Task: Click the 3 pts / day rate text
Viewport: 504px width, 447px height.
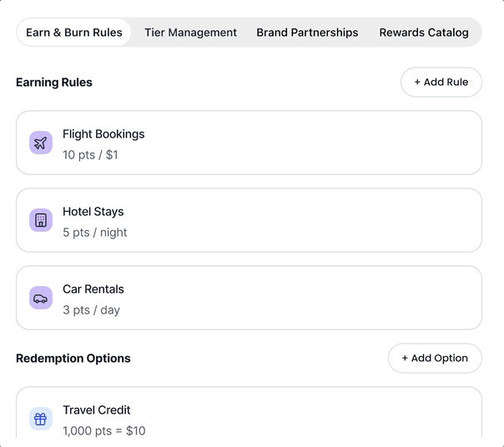Action: [91, 310]
